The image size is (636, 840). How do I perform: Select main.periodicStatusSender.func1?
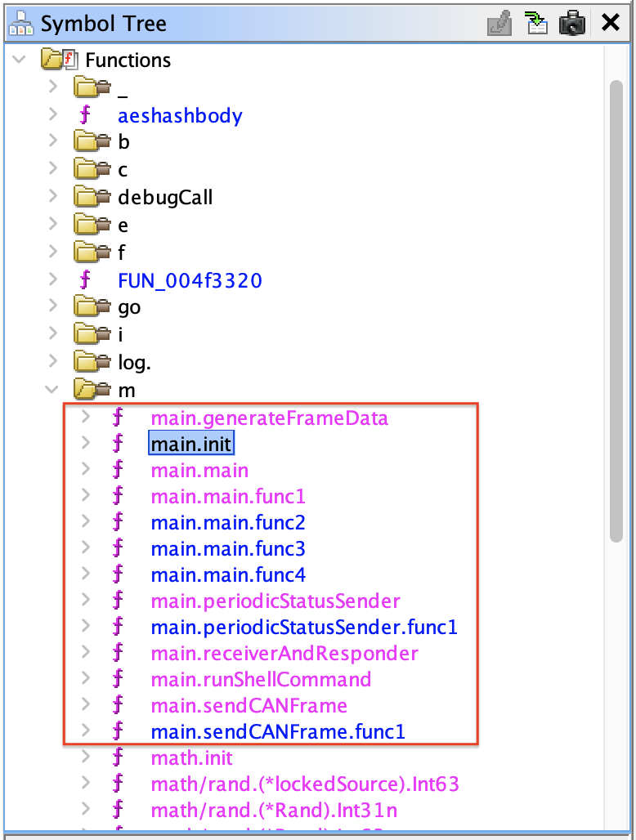(304, 628)
